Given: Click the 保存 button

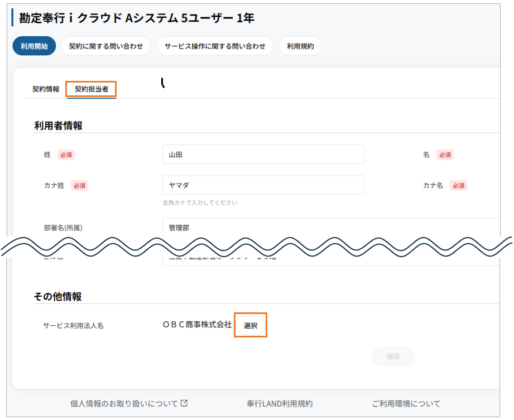Looking at the screenshot, I should 393,356.
